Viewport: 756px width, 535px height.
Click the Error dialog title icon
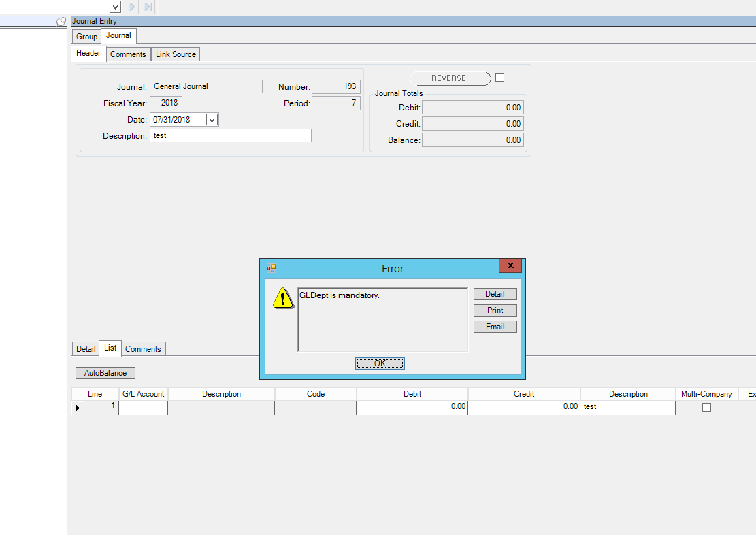pyautogui.click(x=272, y=268)
